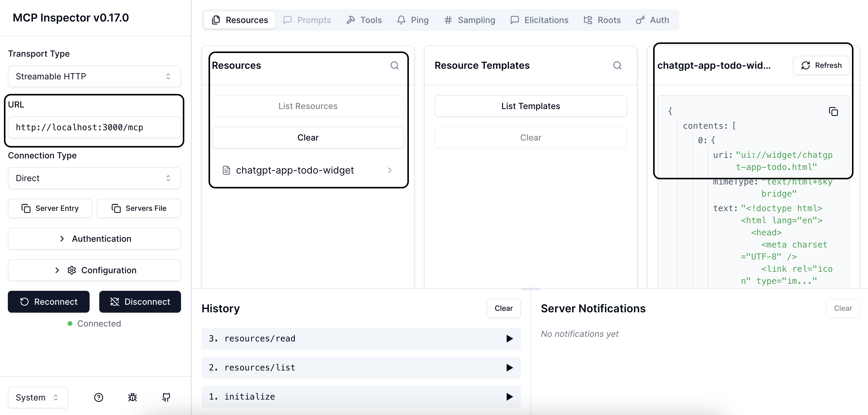This screenshot has height=415, width=868.
Task: Copy Servers File configuration
Action: click(139, 208)
